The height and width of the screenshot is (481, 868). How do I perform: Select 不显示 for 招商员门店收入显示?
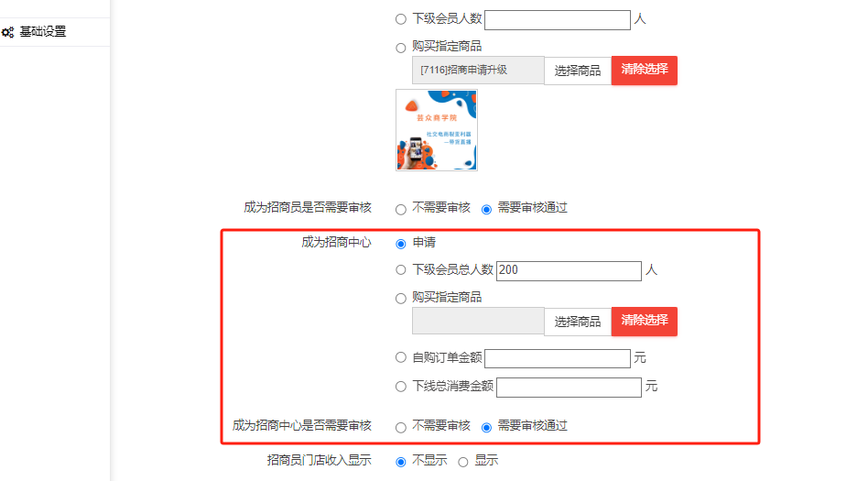pyautogui.click(x=401, y=462)
